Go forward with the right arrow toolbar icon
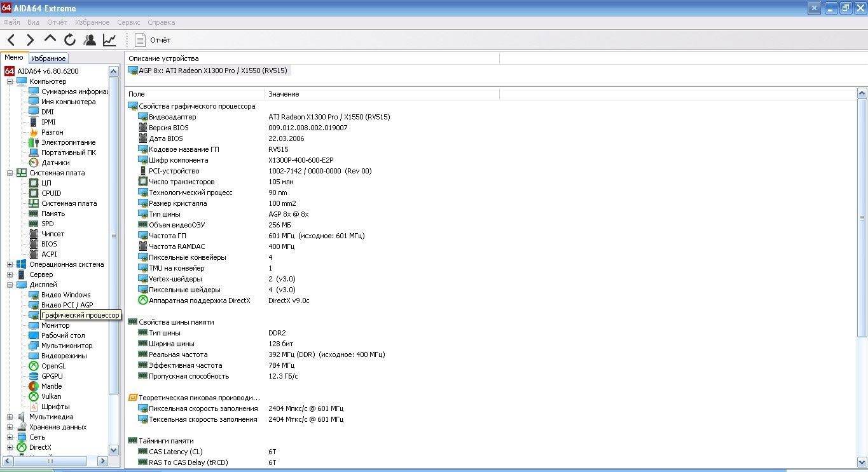The width and height of the screenshot is (868, 472). (30, 40)
